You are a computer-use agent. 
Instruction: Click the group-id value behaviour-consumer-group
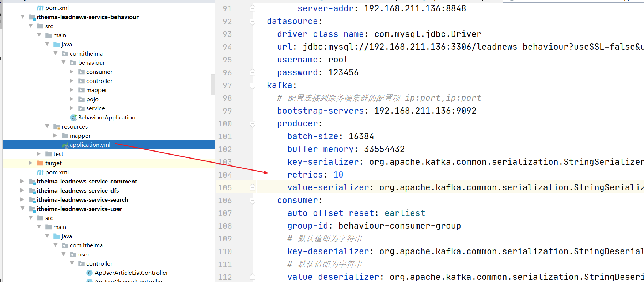coord(399,226)
